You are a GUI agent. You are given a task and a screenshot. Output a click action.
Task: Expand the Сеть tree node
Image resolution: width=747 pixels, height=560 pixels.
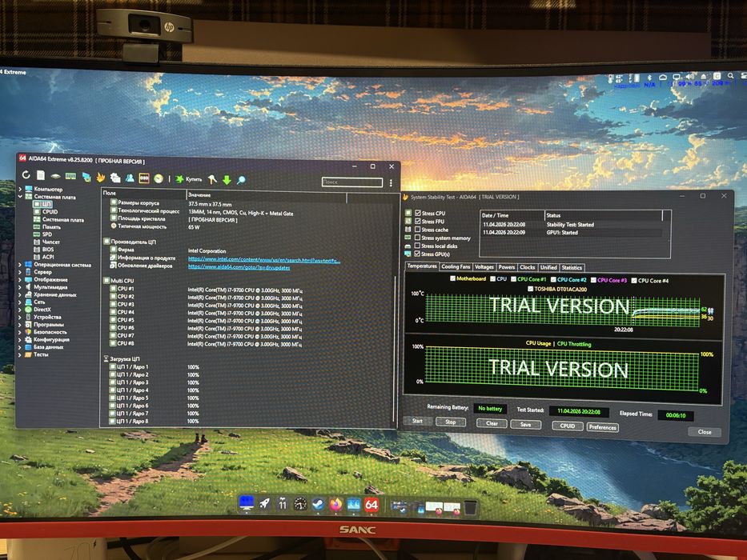pyautogui.click(x=20, y=302)
